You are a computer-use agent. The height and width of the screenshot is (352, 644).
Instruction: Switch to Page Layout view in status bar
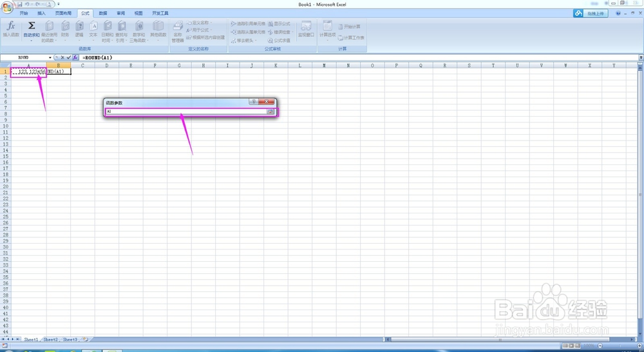571,346
